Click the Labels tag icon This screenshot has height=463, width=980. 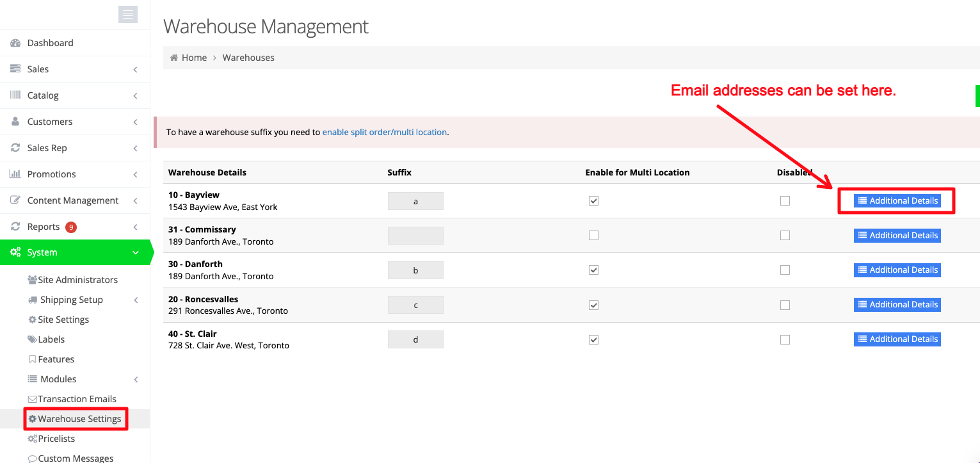32,339
